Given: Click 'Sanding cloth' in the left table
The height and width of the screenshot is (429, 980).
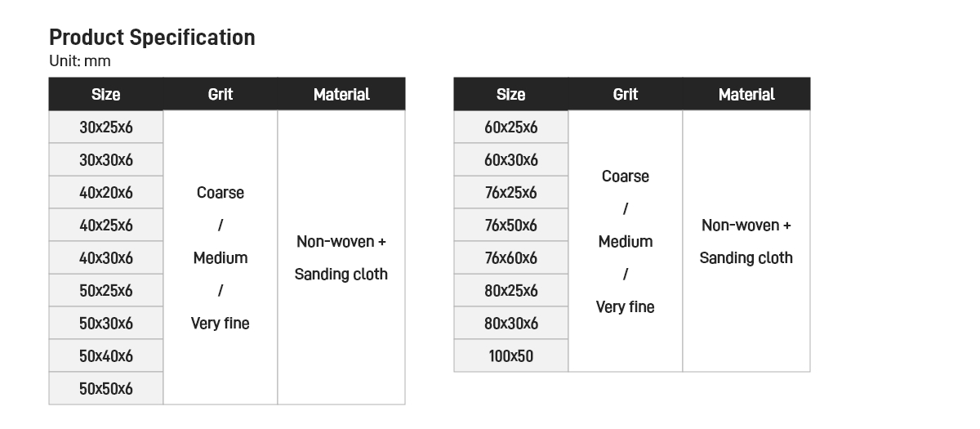Looking at the screenshot, I should coord(341,275).
